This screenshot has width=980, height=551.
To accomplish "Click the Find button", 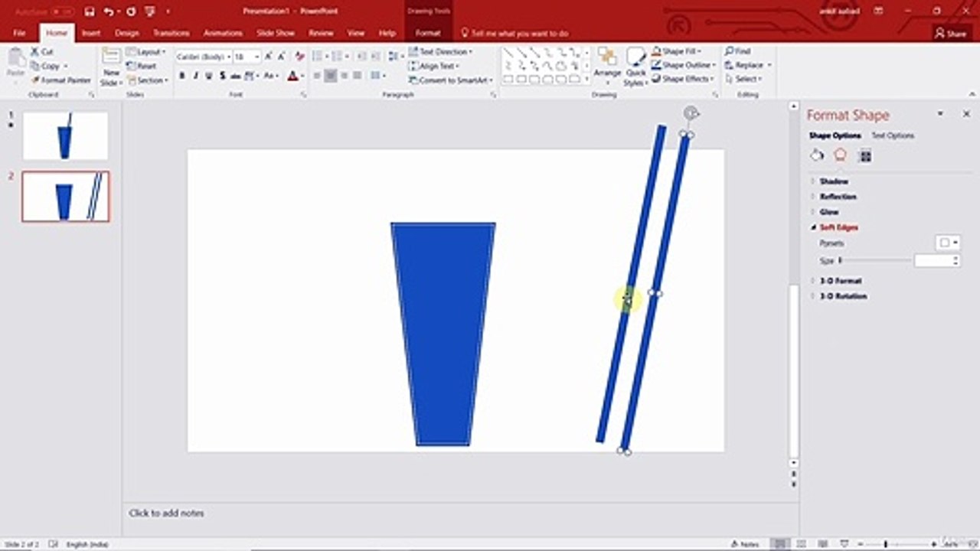I will click(737, 51).
